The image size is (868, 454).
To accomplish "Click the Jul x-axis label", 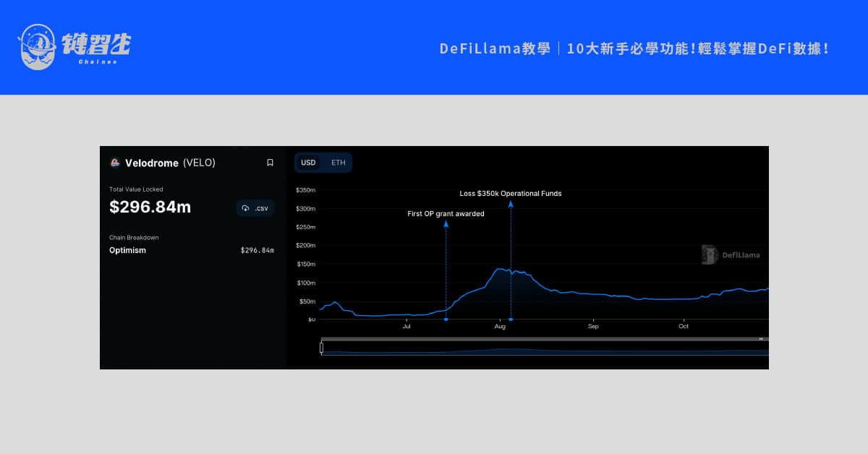I will pyautogui.click(x=407, y=327).
